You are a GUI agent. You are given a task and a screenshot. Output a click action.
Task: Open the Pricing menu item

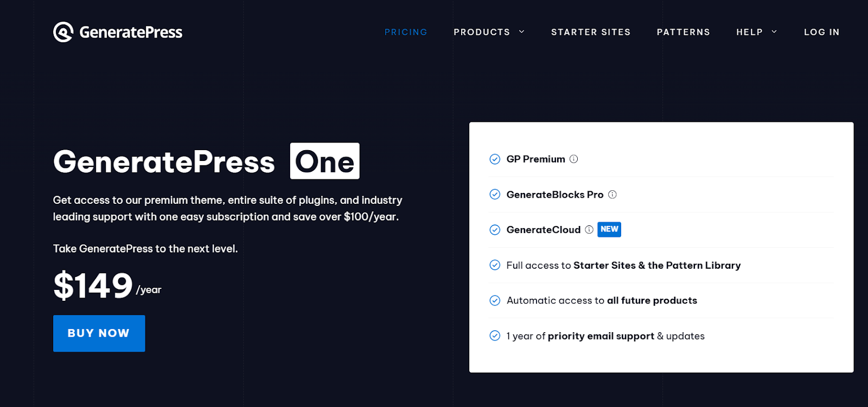[406, 33]
